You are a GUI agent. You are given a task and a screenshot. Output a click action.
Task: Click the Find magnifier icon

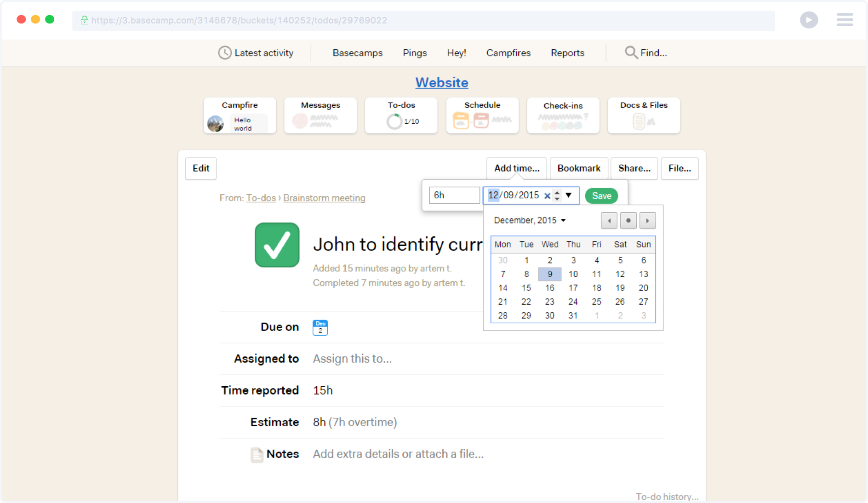pos(631,52)
